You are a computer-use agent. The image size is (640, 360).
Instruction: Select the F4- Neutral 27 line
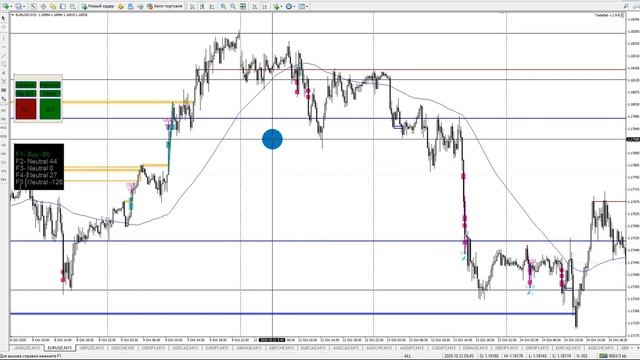click(x=36, y=175)
